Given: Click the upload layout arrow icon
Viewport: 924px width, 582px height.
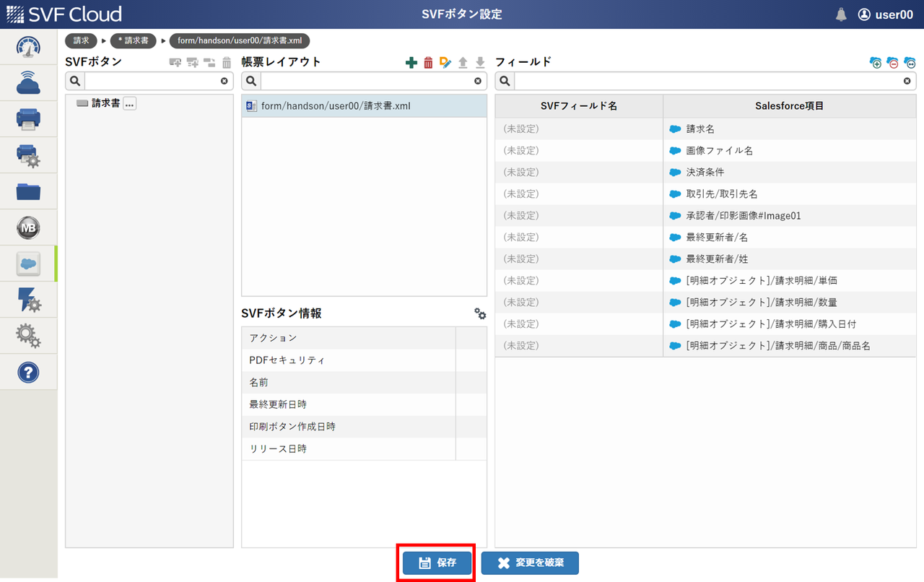Looking at the screenshot, I should click(463, 62).
